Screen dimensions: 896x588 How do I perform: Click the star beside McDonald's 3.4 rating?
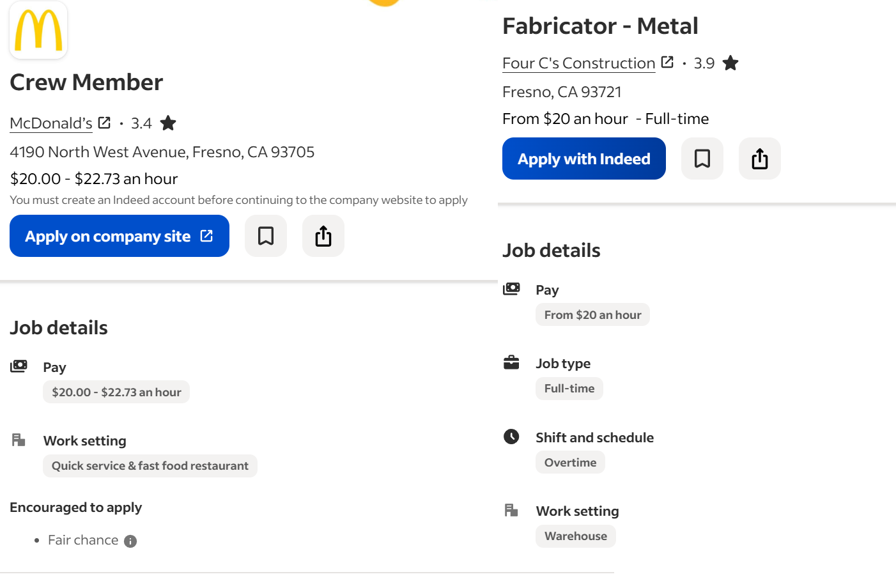[168, 123]
